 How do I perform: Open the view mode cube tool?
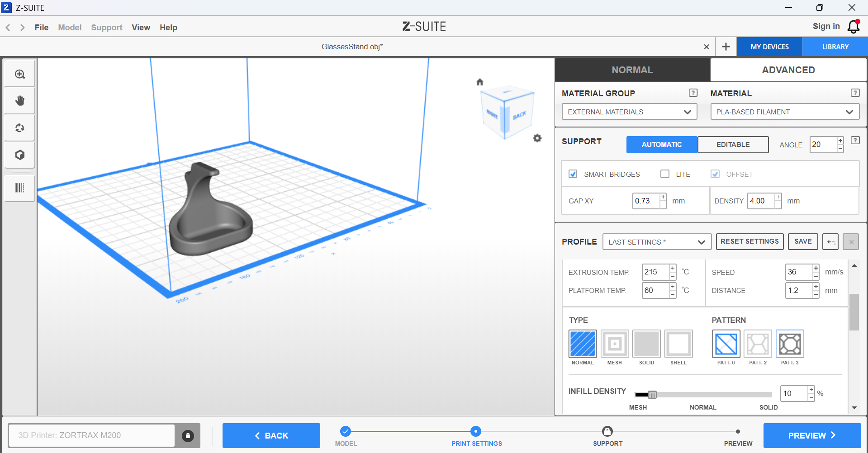tap(20, 155)
